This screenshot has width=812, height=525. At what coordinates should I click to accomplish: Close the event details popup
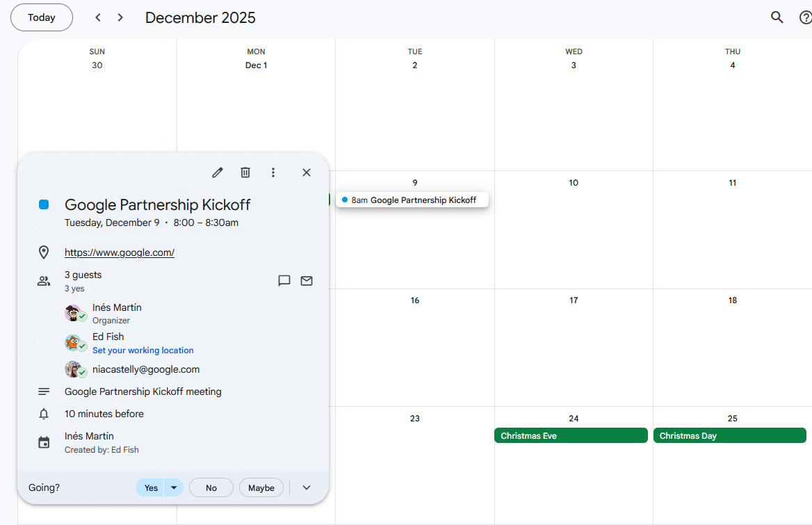[307, 172]
